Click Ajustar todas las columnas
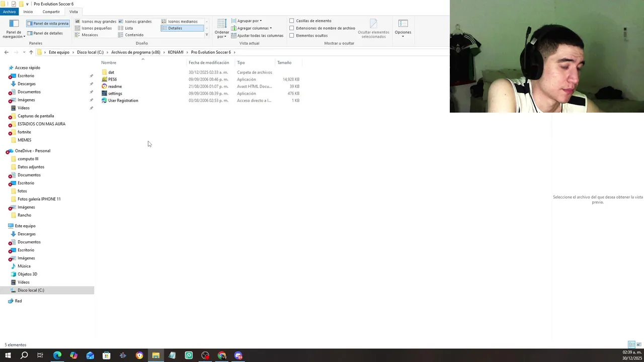644x362 pixels. point(257,36)
